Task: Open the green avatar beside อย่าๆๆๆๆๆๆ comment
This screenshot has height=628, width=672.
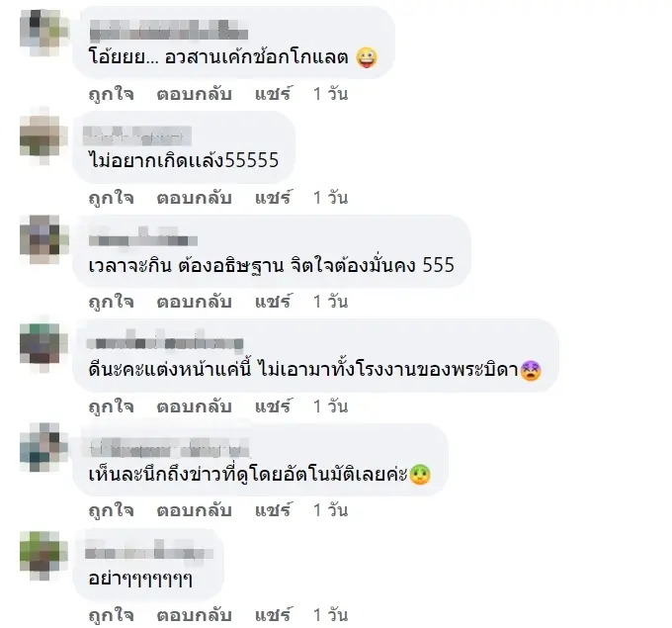Action: pos(43,555)
